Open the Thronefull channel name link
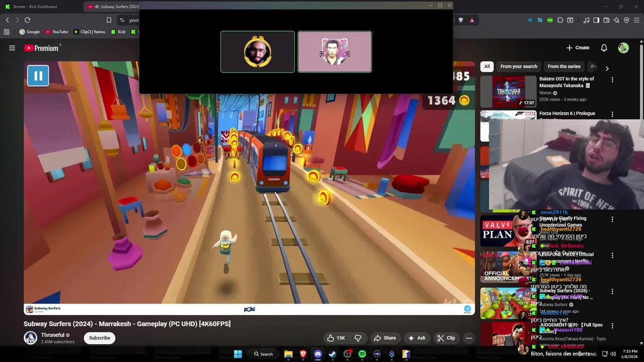644x362 pixels. (x=53, y=335)
